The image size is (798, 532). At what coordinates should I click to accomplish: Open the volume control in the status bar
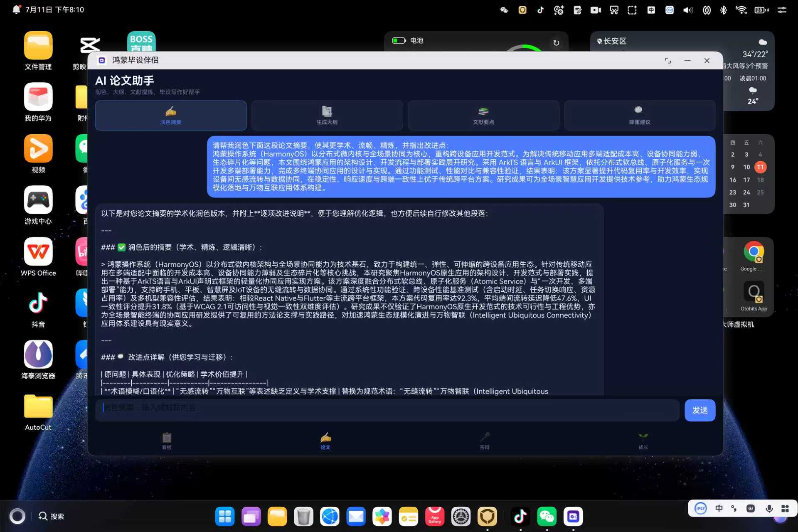688,10
